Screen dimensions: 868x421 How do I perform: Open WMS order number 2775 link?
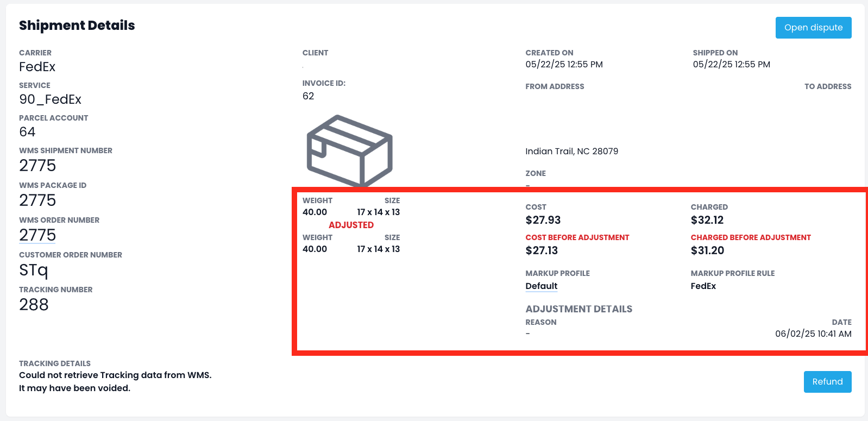pyautogui.click(x=37, y=235)
